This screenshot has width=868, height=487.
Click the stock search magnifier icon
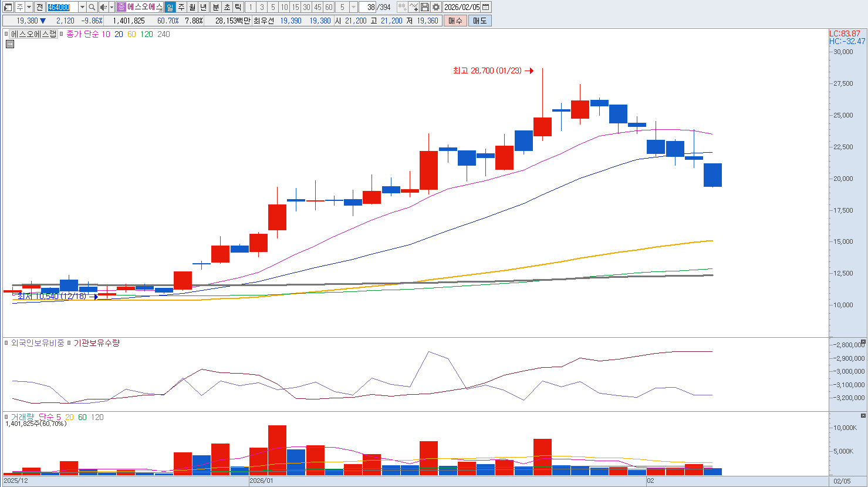click(x=92, y=7)
